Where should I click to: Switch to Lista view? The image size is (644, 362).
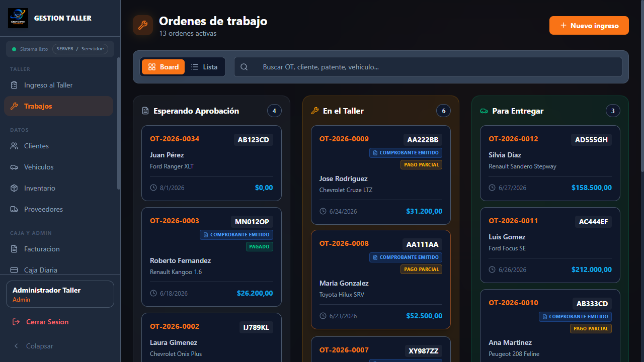(205, 67)
